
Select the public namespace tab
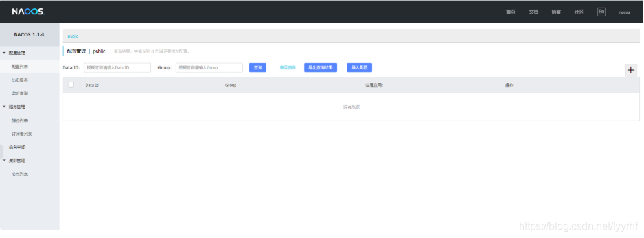click(x=73, y=36)
